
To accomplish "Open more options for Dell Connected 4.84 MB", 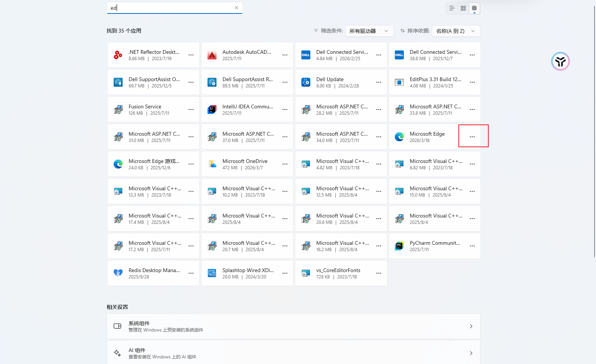I will (x=379, y=55).
